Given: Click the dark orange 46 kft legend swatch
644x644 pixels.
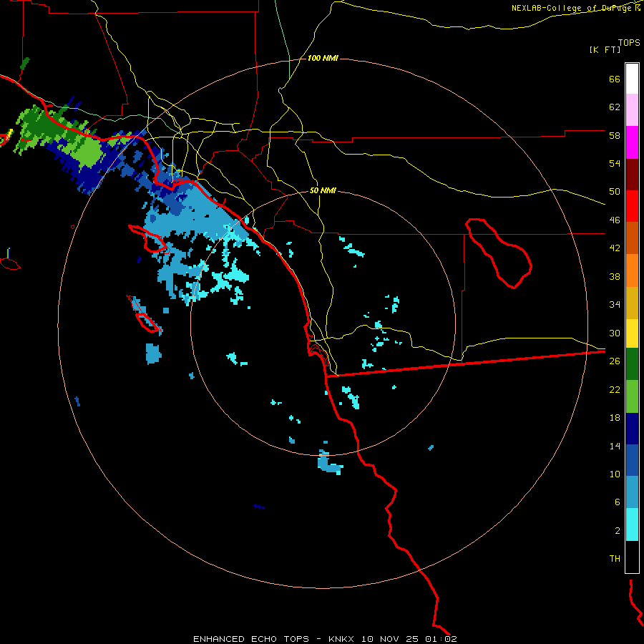Looking at the screenshot, I should click(632, 238).
